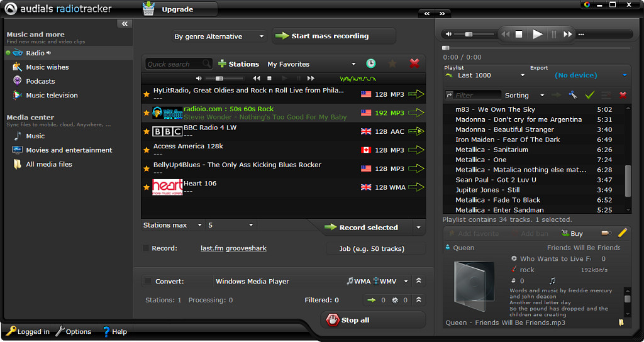Click main player Play button
This screenshot has height=342, width=644.
point(538,35)
